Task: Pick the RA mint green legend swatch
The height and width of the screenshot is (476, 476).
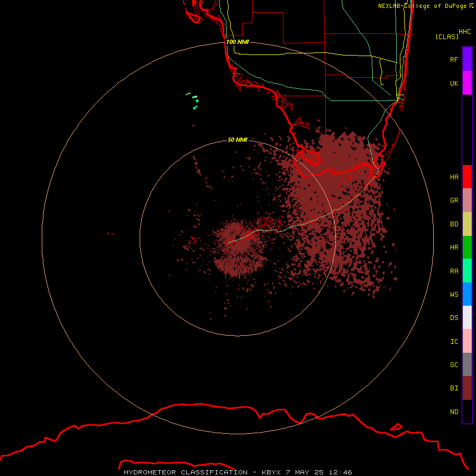Action: pos(467,271)
